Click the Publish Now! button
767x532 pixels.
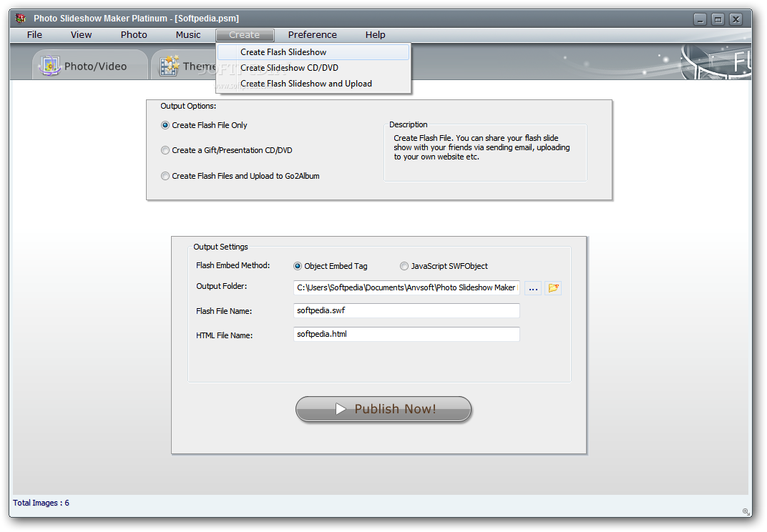[x=383, y=409]
